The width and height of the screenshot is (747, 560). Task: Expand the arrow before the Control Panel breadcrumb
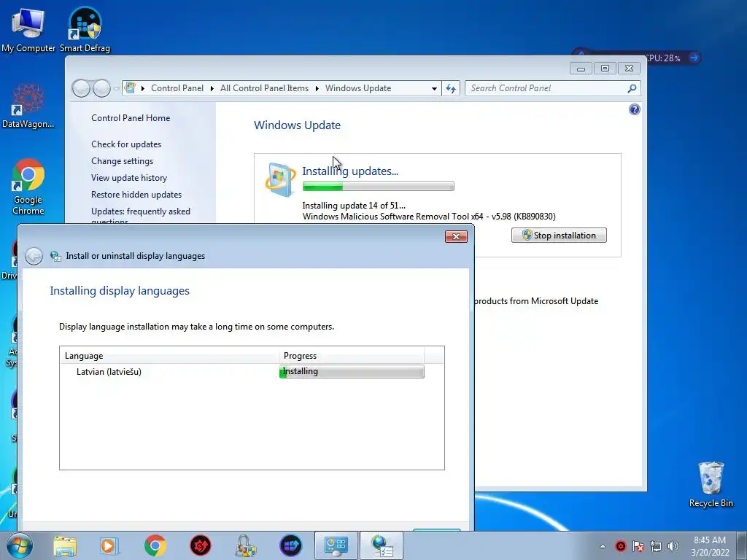(x=142, y=88)
